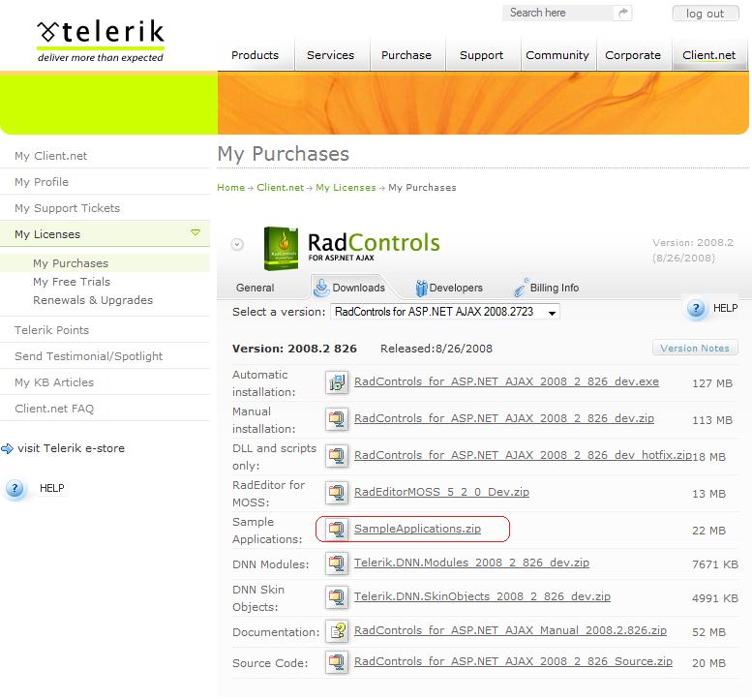
Task: Click the blue question mark icon near version selector
Action: point(696,309)
